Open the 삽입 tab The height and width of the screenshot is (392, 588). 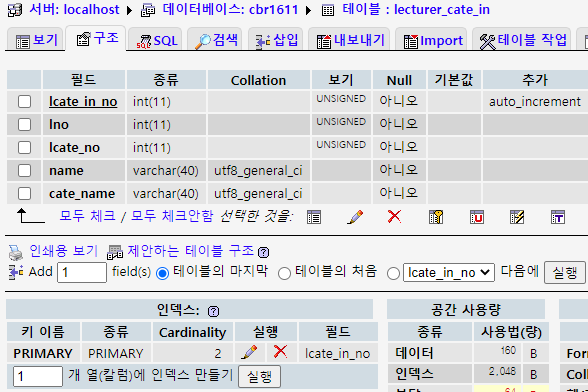(276, 40)
